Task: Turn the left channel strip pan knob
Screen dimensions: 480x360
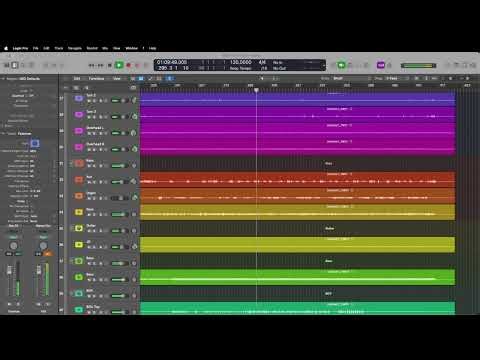Action: tap(13, 246)
